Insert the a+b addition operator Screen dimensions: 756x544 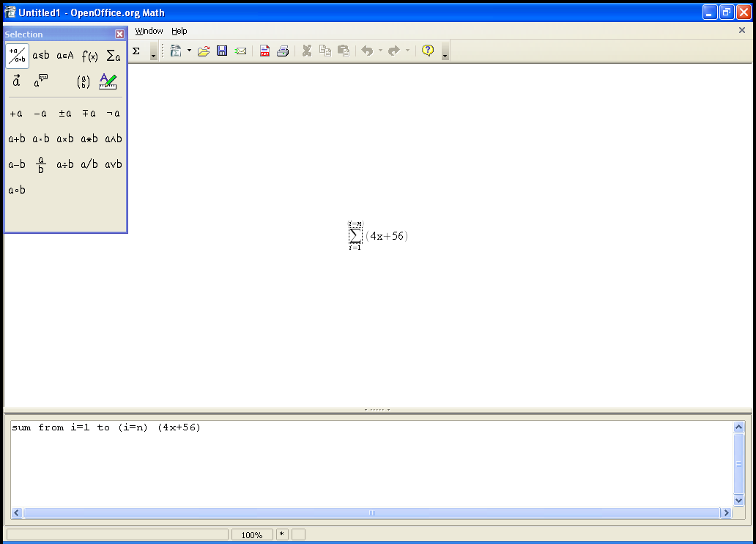tap(16, 139)
